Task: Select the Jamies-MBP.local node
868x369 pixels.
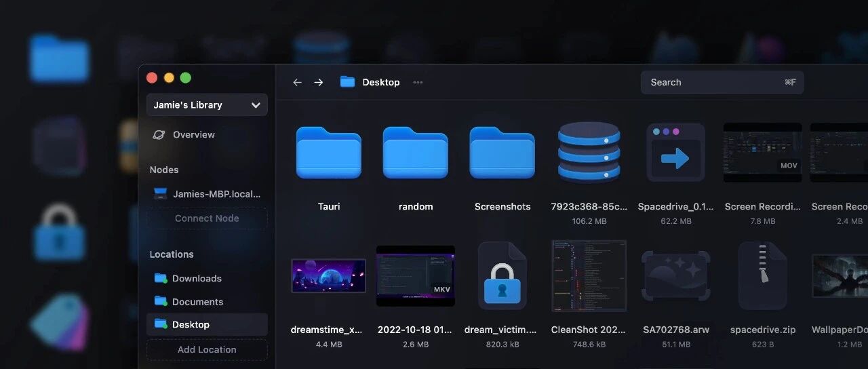Action: point(207,194)
